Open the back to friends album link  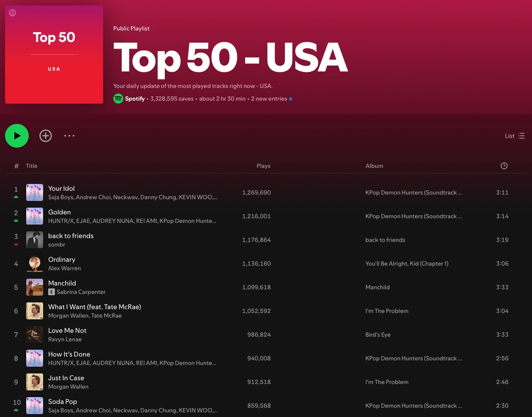point(385,240)
